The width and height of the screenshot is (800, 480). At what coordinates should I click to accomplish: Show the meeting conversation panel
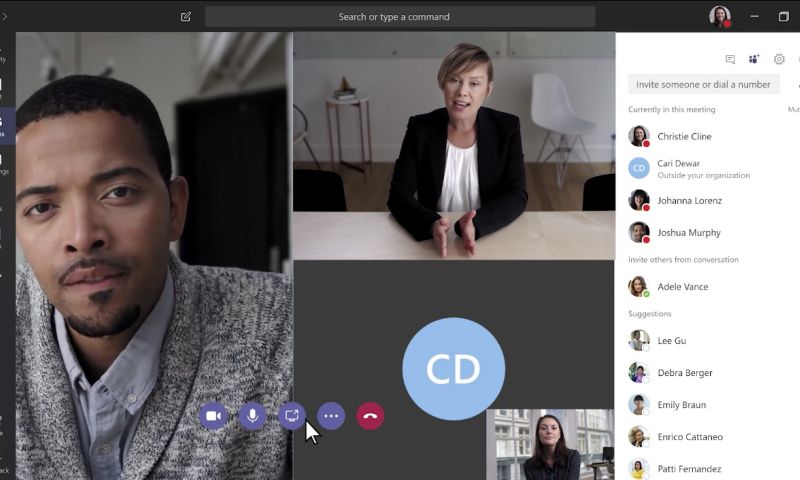[x=730, y=59]
